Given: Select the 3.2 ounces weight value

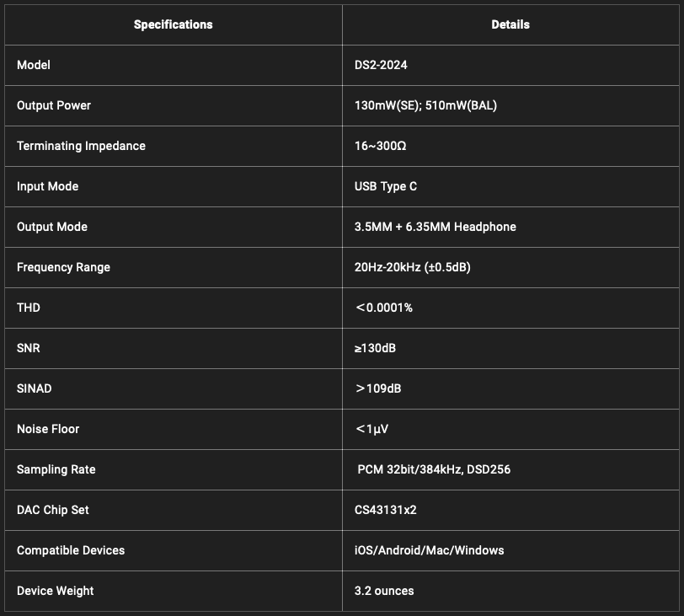Looking at the screenshot, I should click(384, 591).
